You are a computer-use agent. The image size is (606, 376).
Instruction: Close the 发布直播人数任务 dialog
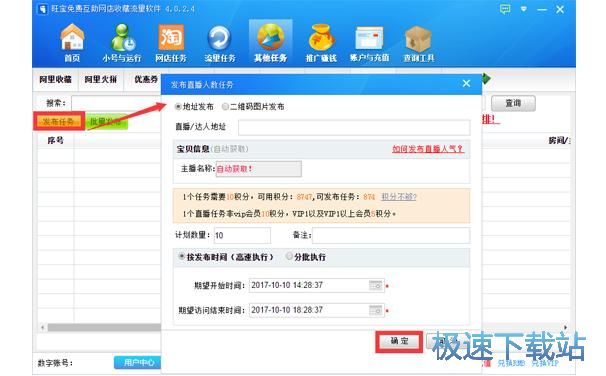(466, 83)
